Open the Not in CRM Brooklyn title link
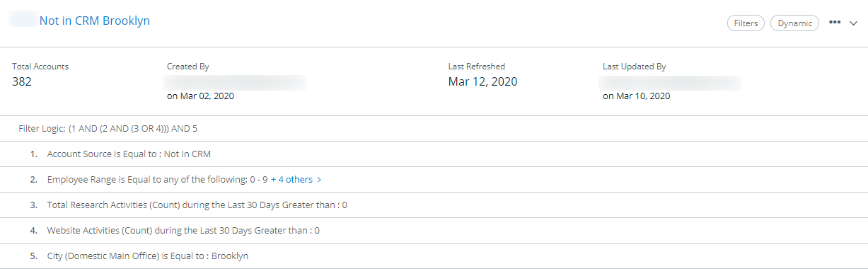This screenshot has height=269, width=868. (x=95, y=21)
